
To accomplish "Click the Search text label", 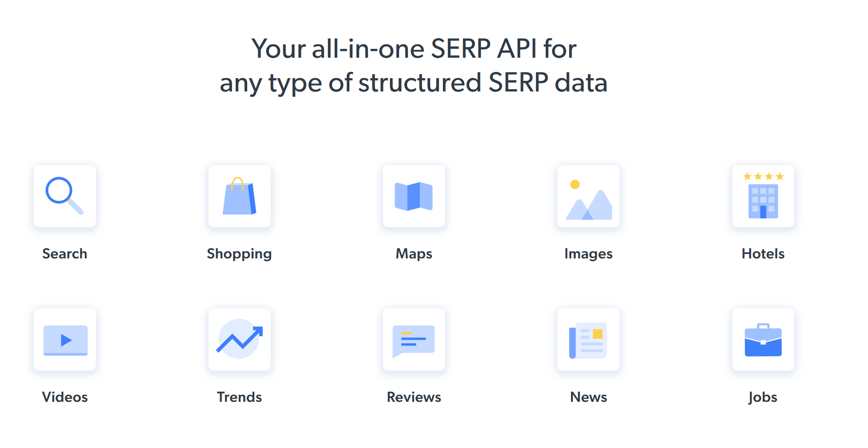I will (x=65, y=254).
